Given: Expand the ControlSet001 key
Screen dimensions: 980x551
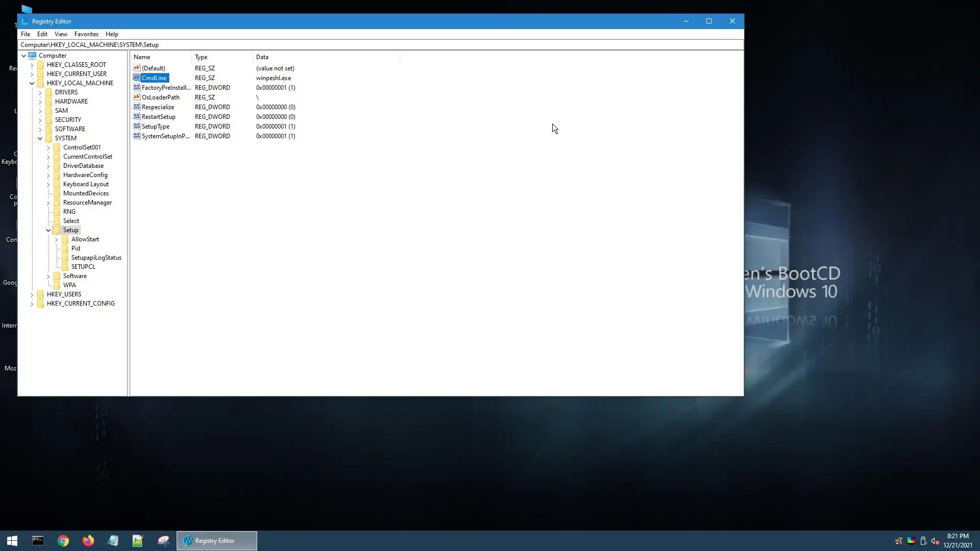Looking at the screenshot, I should (x=48, y=147).
